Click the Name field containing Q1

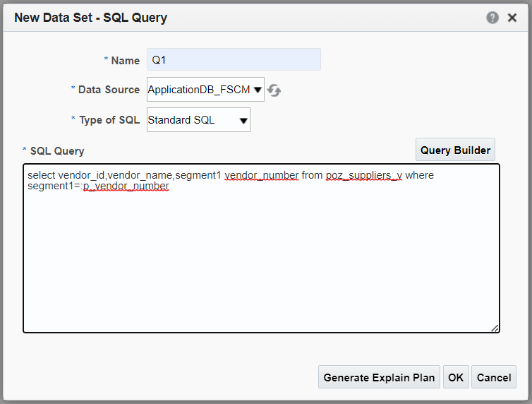pos(234,60)
